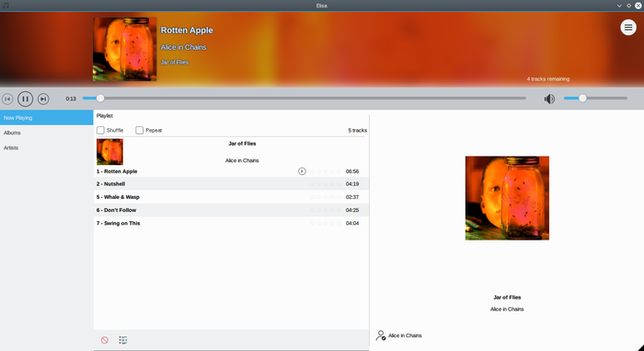Image resolution: width=644 pixels, height=351 pixels.
Task: Click the 04:19 duration of Nutshell
Action: click(x=352, y=184)
